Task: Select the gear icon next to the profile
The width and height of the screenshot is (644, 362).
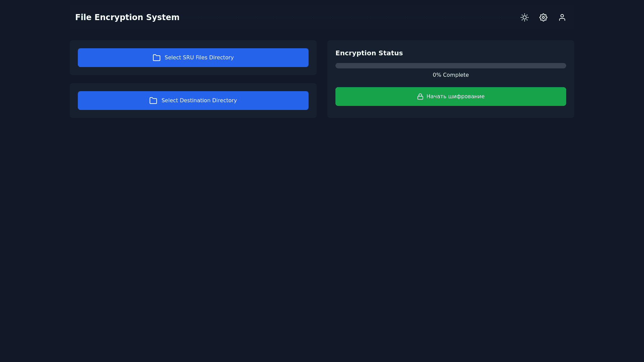Action: (543, 17)
